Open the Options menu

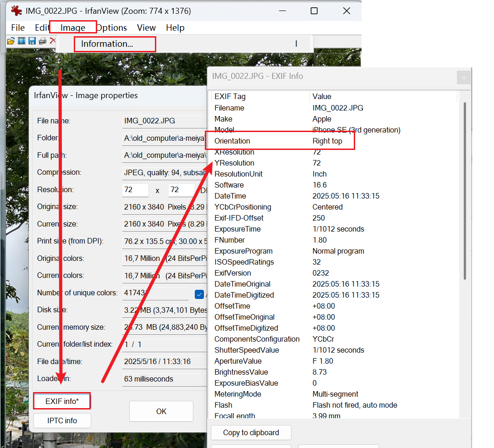111,28
